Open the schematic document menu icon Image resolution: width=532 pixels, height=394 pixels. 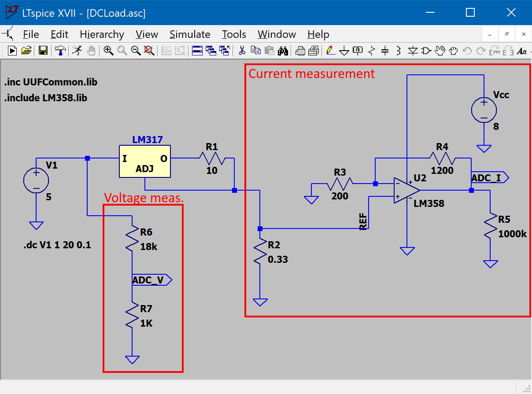pos(9,34)
